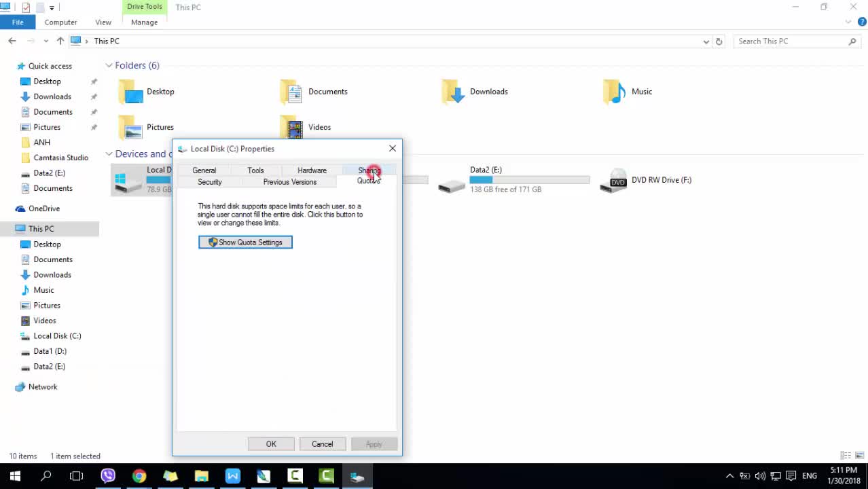The width and height of the screenshot is (868, 489).
Task: Expand the ribbon with the chevron
Action: 848,22
